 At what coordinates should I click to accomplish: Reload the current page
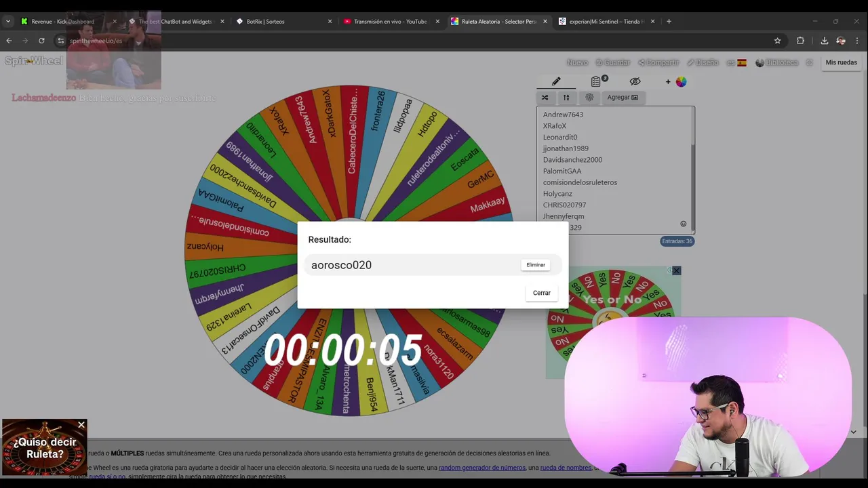coord(41,41)
